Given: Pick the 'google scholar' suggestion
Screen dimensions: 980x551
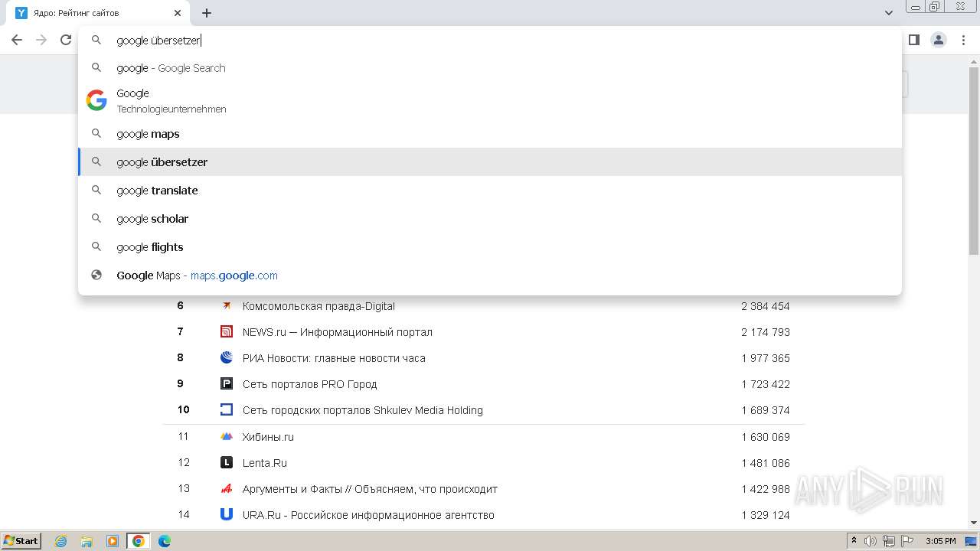Looking at the screenshot, I should [490, 219].
